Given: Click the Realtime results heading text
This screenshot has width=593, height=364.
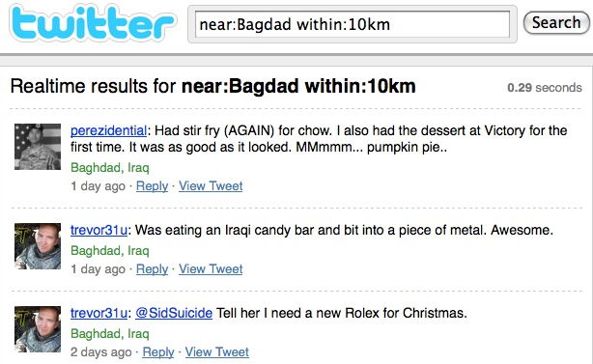Looking at the screenshot, I should 212,86.
